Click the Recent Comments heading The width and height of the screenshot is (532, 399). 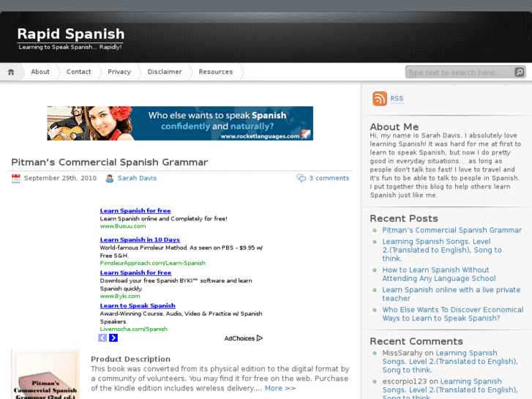[x=416, y=341]
